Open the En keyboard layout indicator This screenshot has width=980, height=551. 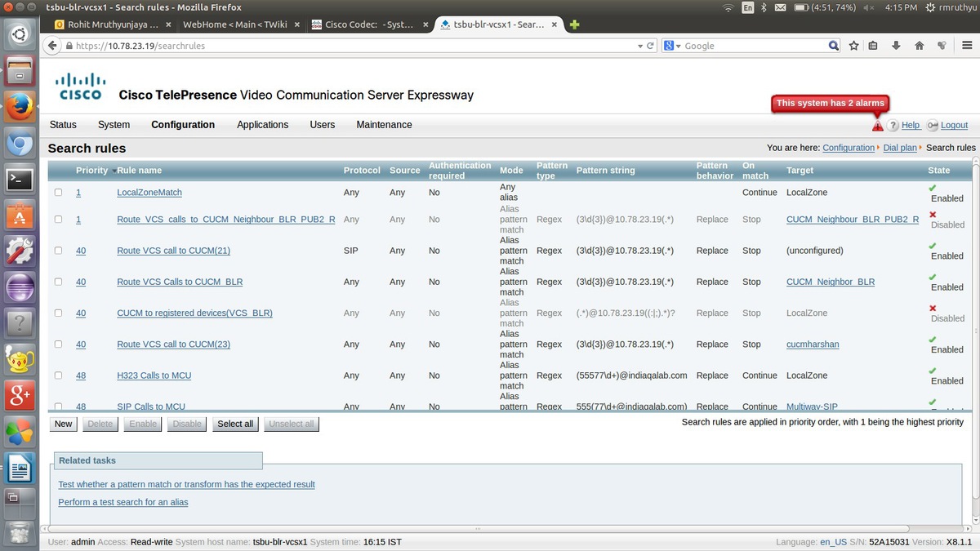(x=748, y=7)
